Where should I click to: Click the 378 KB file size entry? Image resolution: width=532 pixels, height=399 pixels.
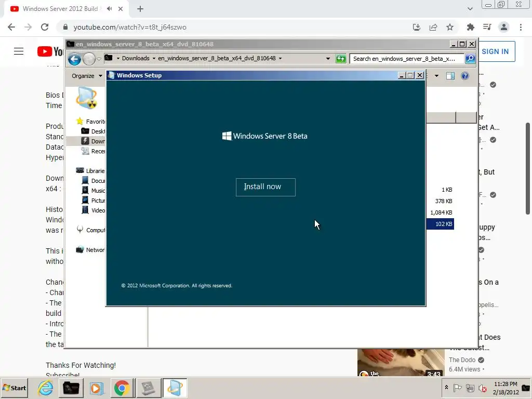point(444,201)
